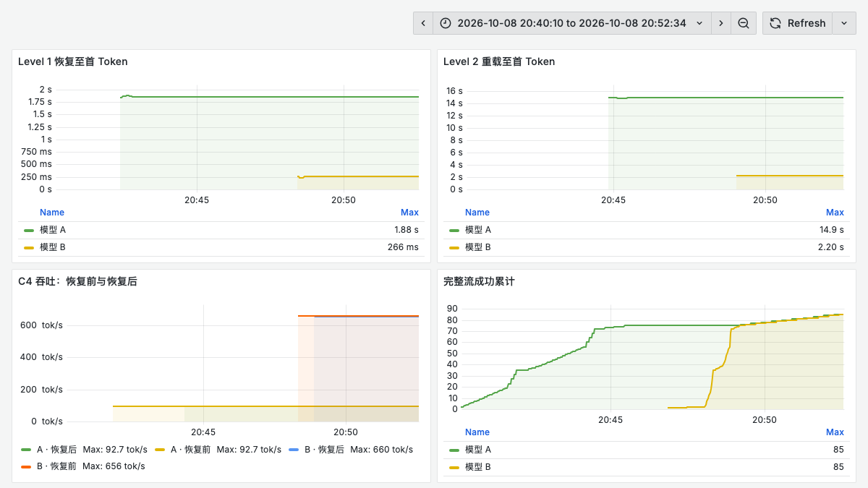Open C4 吞吐 panel title menu

[77, 281]
